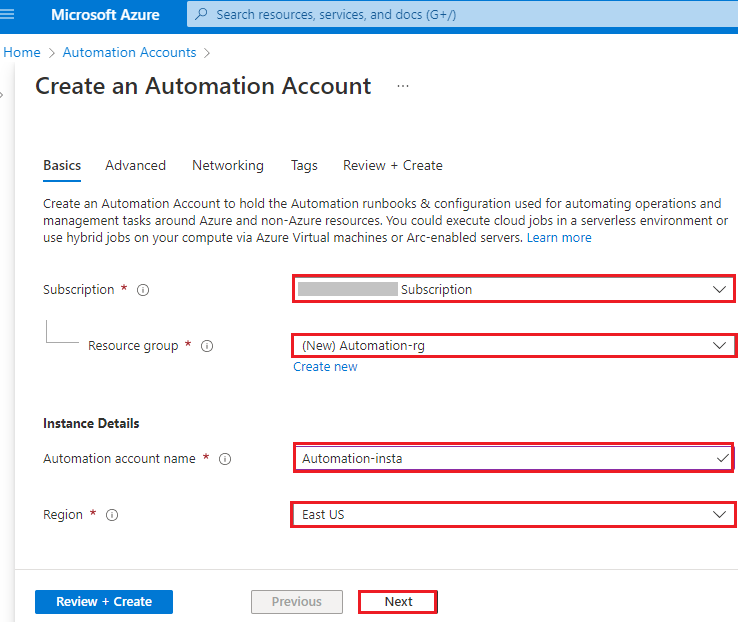
Task: Expand the left sidebar chevron
Action: (3, 94)
